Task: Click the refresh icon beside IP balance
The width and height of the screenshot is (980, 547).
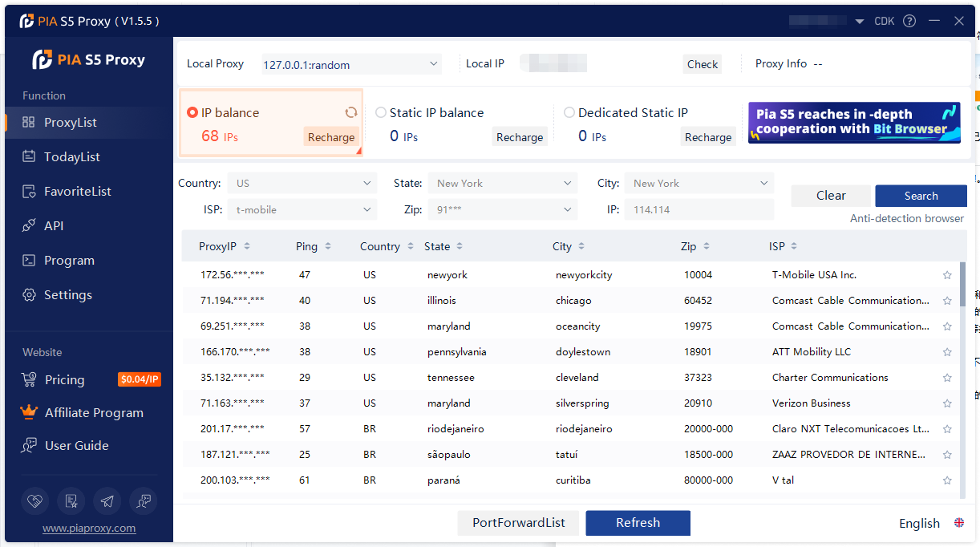Action: 350,113
